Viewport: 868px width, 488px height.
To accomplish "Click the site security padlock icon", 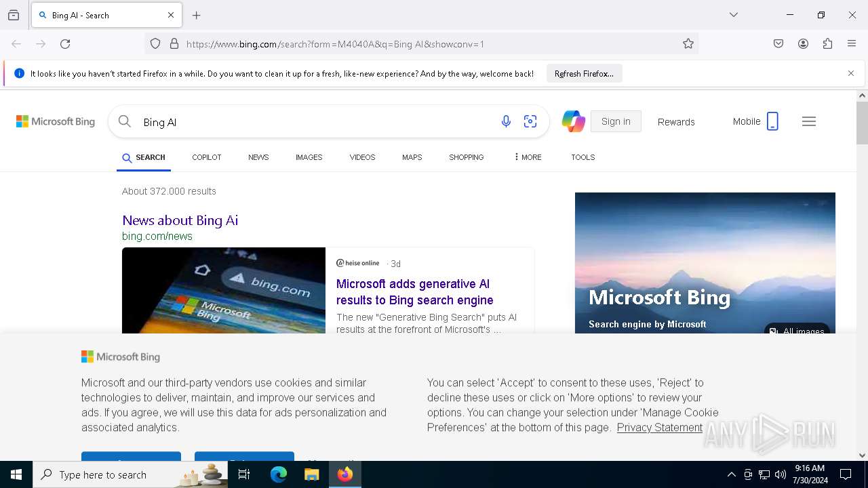I will coord(174,44).
